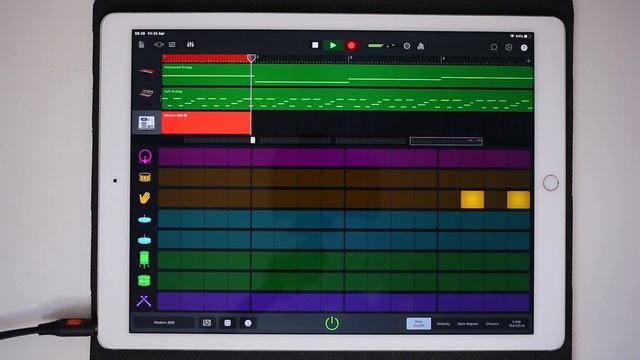This screenshot has width=640, height=360.
Task: Jump to the second pattern page overview
Action: point(295,140)
